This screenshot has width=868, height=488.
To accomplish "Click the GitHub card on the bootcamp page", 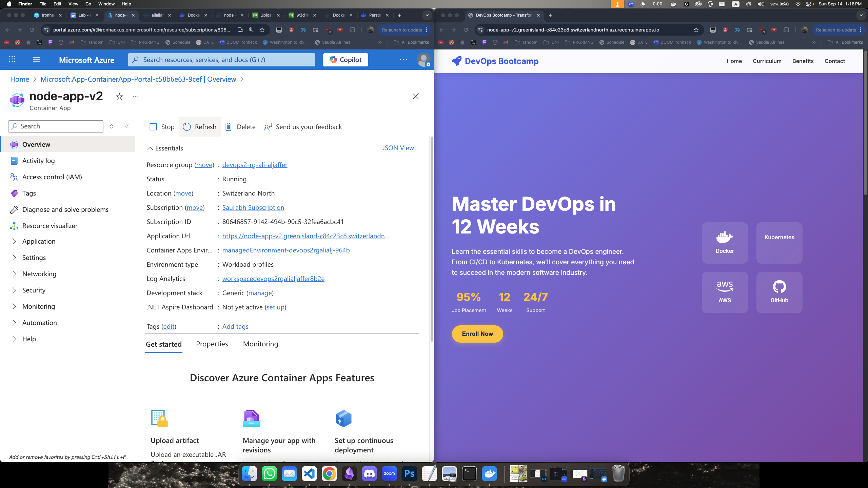I will [779, 292].
